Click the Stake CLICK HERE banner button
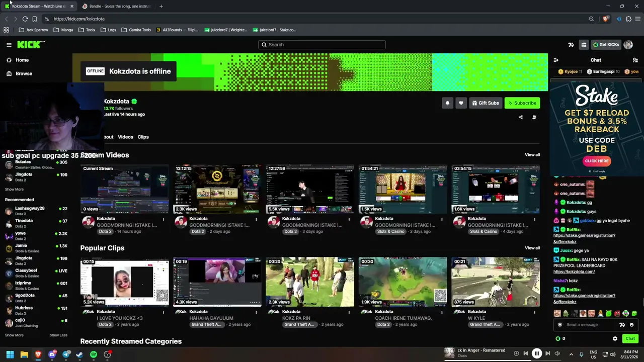Screen dimensions: 644x362 click(597, 161)
